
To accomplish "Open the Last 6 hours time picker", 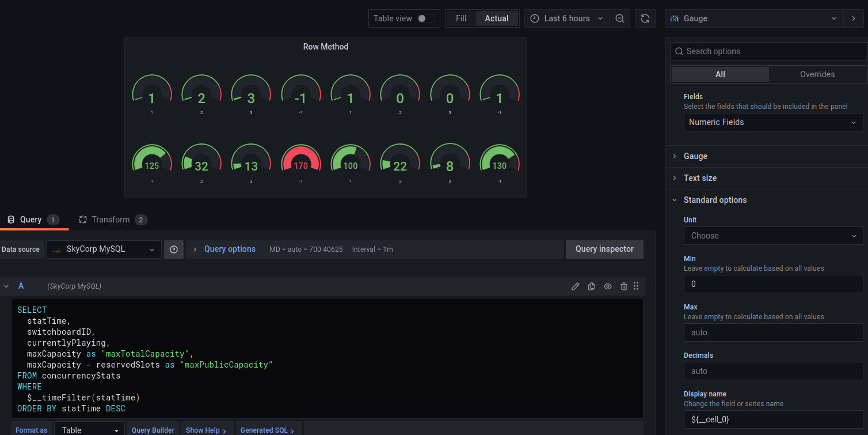I will 566,18.
